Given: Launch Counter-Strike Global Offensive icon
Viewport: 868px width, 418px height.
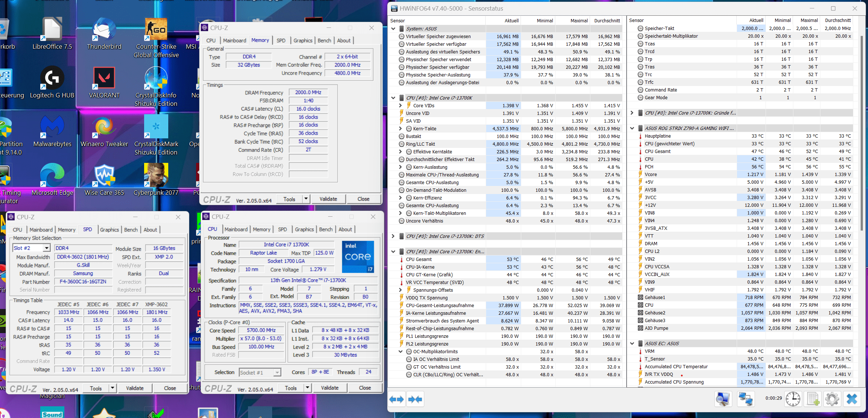Looking at the screenshot, I should tap(156, 38).
